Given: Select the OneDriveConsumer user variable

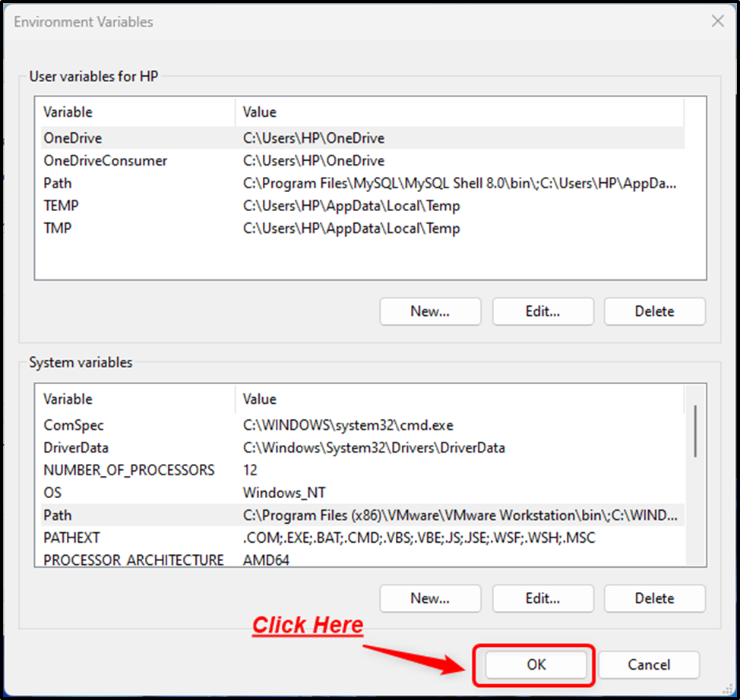Looking at the screenshot, I should coord(362,160).
